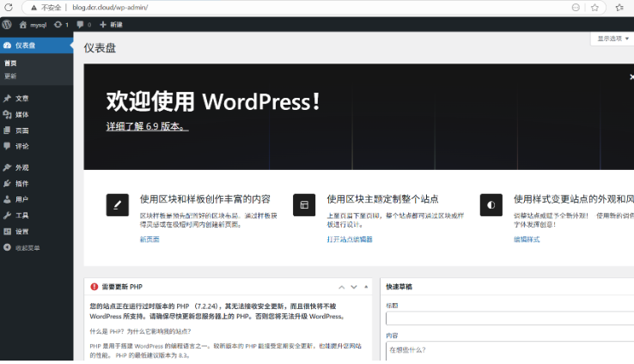Reload the page with browser refresh icon
The height and width of the screenshot is (364, 634).
click(x=8, y=7)
